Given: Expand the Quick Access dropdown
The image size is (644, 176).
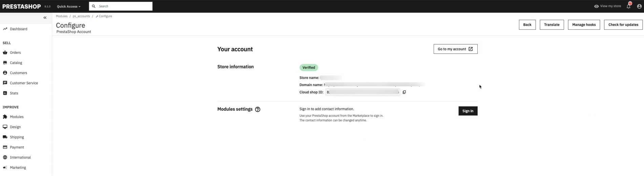Looking at the screenshot, I should coord(69,6).
